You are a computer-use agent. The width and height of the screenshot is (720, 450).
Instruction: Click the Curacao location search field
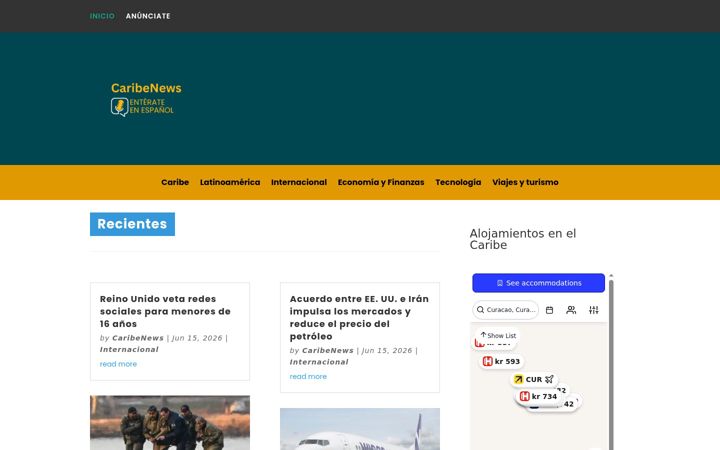(506, 310)
